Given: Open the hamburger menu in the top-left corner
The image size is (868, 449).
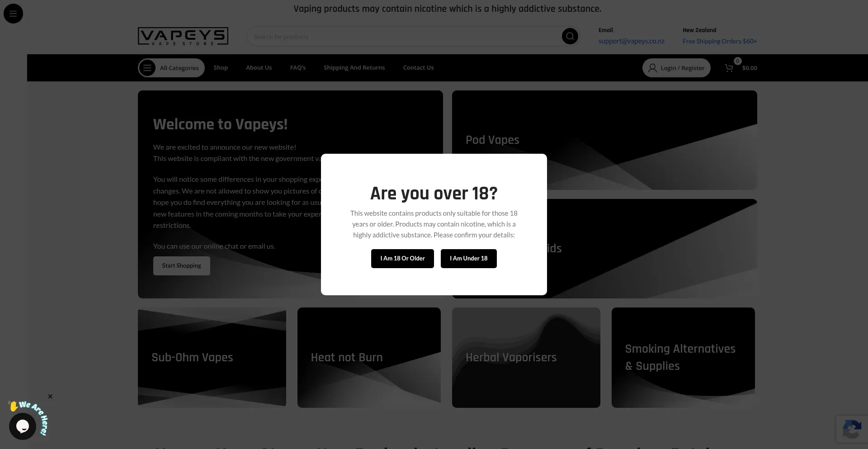Looking at the screenshot, I should (x=13, y=14).
